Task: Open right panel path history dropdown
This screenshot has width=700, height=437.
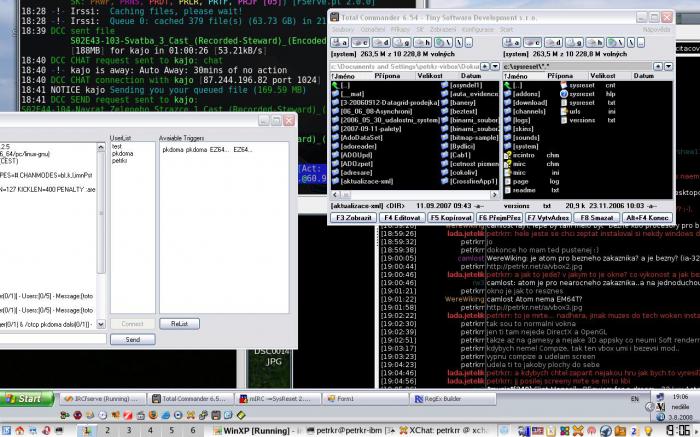Action: point(668,67)
